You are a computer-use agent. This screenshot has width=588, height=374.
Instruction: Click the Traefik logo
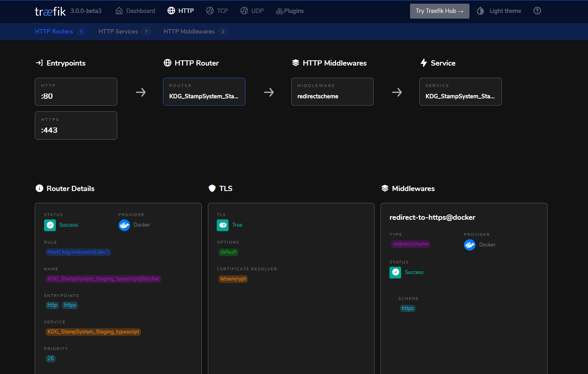coord(50,11)
